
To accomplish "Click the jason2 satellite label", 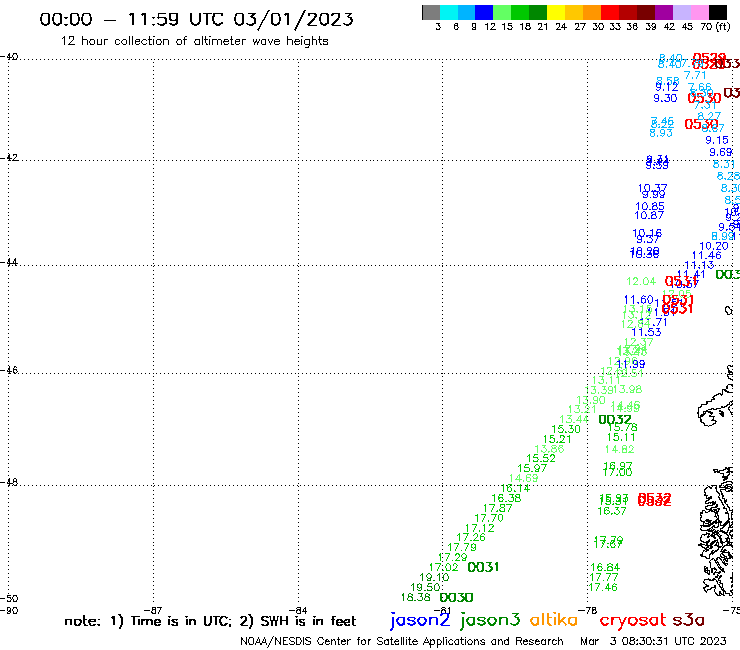I will 420,620.
